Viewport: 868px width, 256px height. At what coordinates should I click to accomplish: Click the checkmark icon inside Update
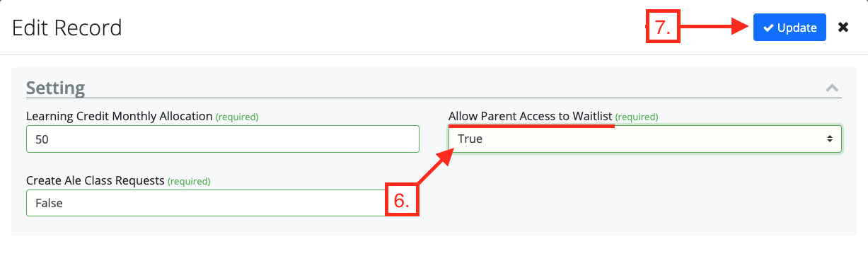click(x=768, y=28)
